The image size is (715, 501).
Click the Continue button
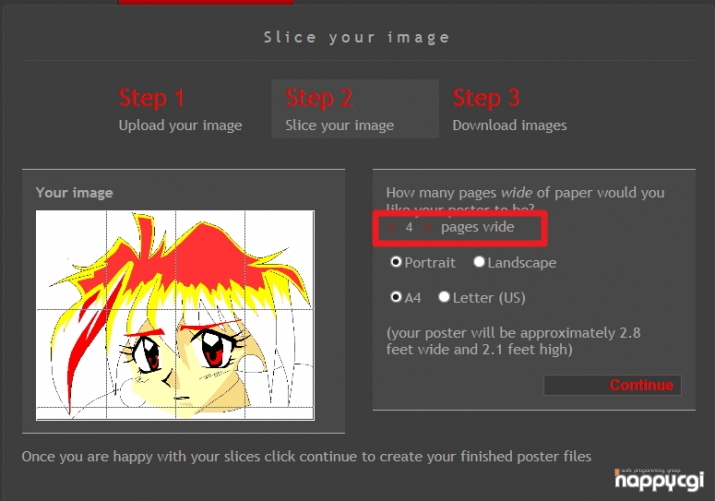pos(612,385)
